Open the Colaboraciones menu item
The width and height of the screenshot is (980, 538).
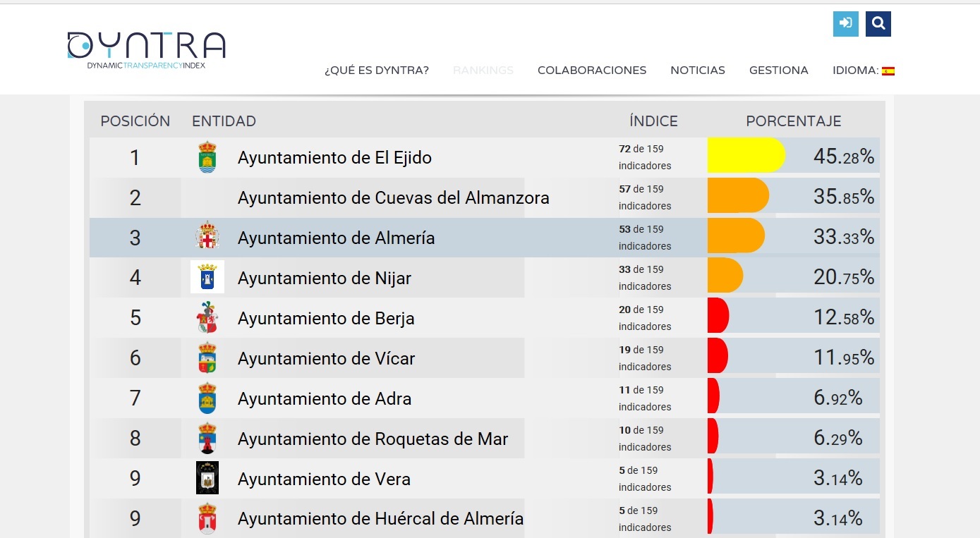[x=592, y=71]
